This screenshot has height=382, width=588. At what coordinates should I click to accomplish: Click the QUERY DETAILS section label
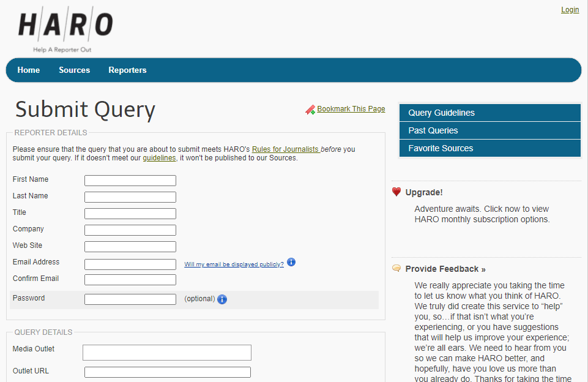(x=43, y=332)
